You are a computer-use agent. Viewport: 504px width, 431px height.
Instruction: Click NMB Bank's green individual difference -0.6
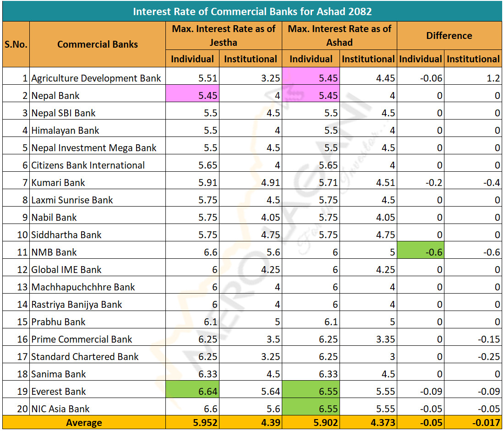click(421, 250)
